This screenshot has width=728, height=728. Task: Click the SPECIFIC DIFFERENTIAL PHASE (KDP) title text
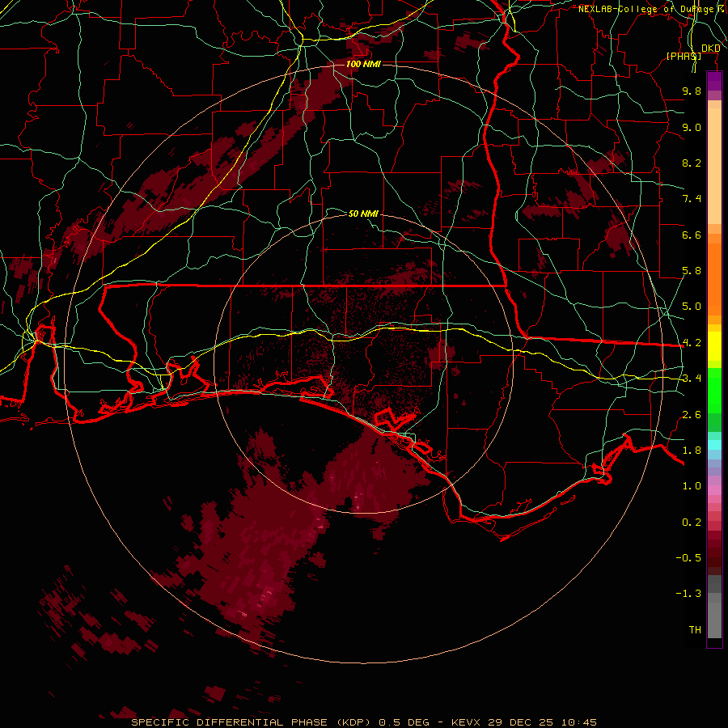[252, 722]
